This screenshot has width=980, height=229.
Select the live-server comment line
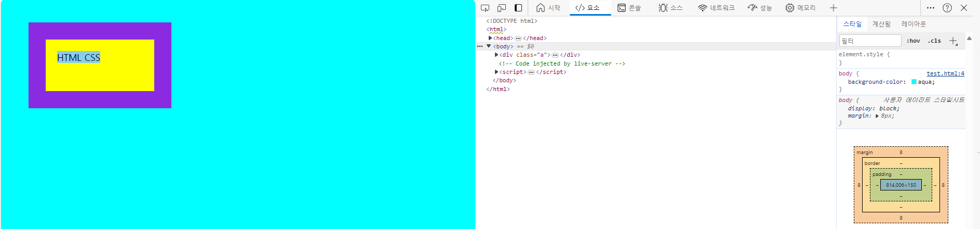pos(562,63)
